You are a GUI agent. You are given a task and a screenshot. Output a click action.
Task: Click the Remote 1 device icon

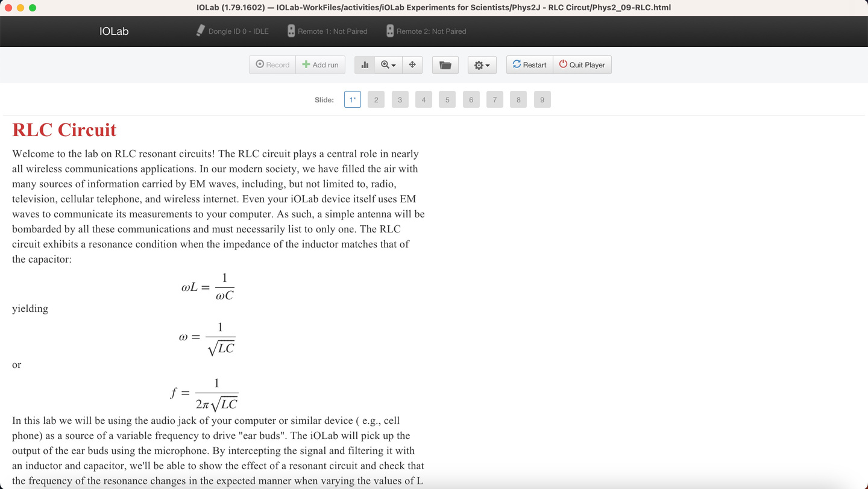(x=291, y=31)
